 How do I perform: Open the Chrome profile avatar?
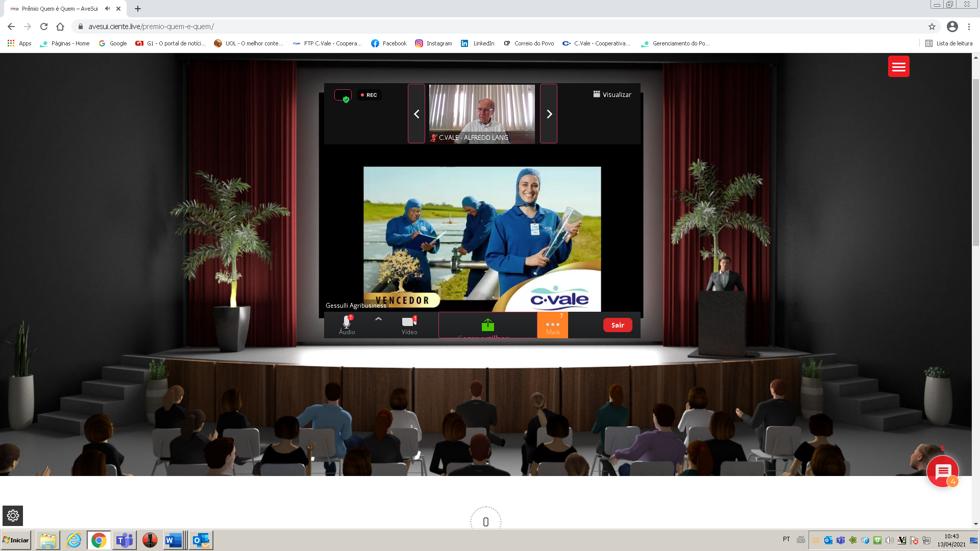click(x=952, y=27)
